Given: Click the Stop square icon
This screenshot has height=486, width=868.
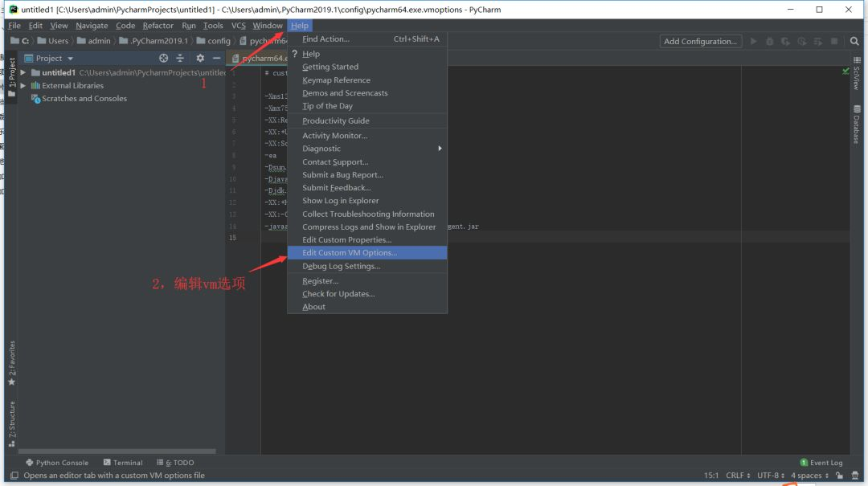Looking at the screenshot, I should point(834,42).
